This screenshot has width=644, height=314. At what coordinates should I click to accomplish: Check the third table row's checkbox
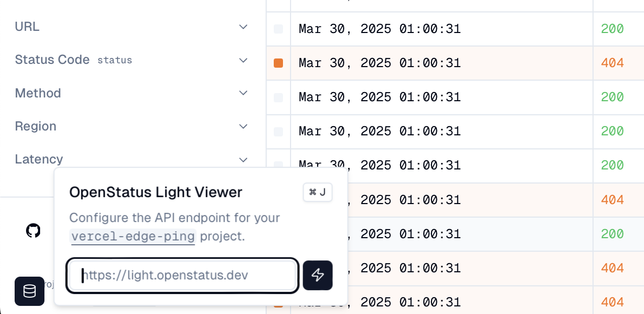278,97
